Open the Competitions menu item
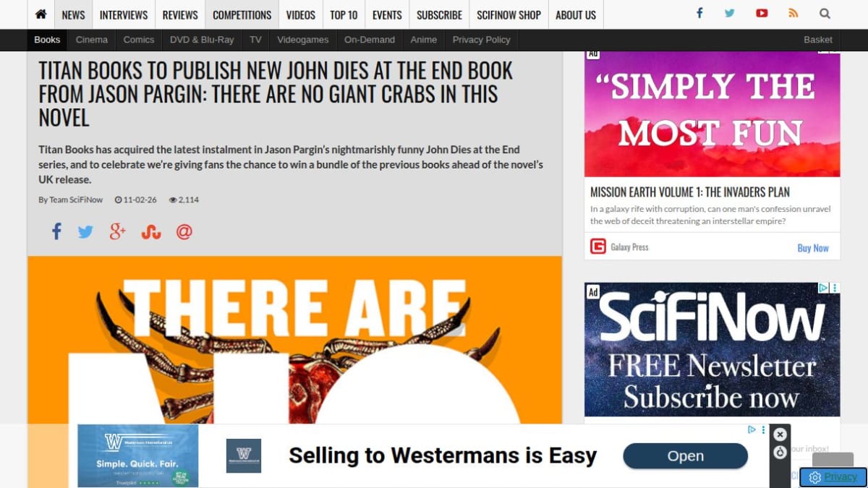The image size is (868, 488). click(x=242, y=14)
